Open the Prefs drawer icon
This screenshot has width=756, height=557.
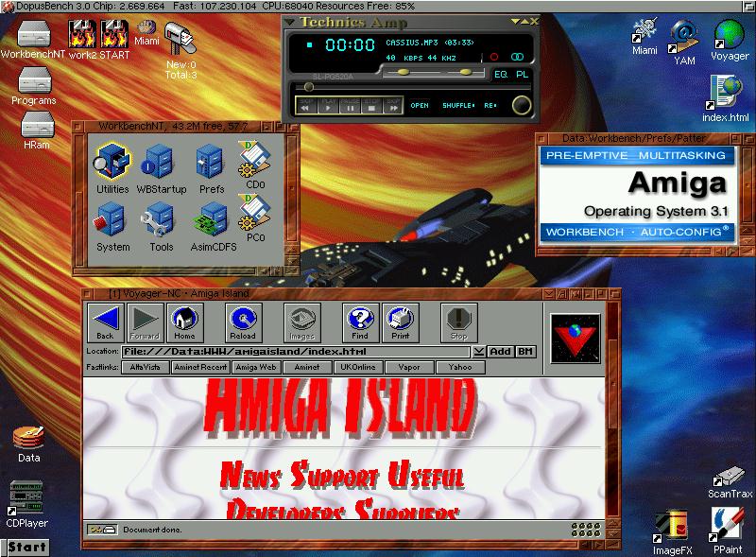point(211,164)
